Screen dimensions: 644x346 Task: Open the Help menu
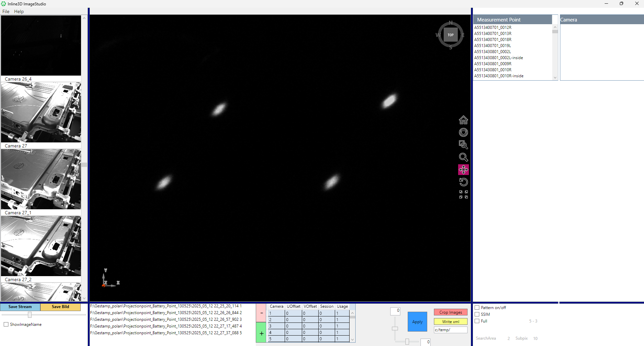(x=19, y=11)
